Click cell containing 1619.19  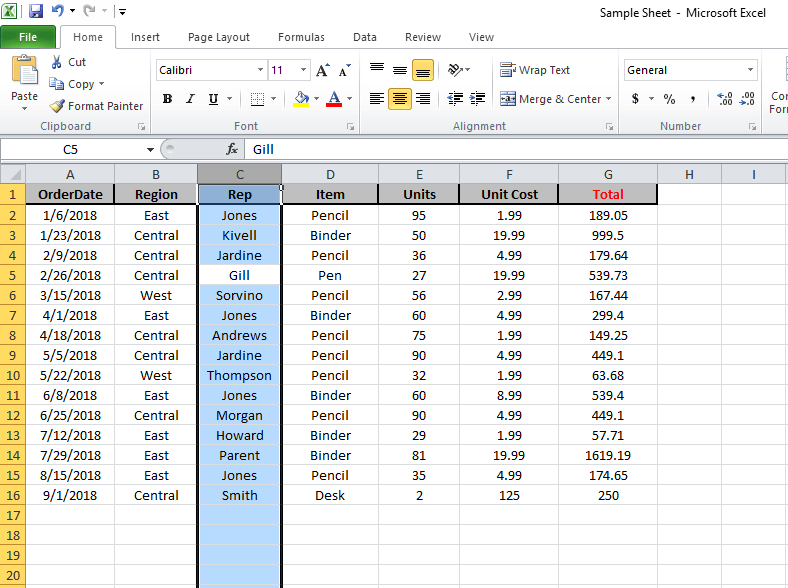(x=608, y=455)
